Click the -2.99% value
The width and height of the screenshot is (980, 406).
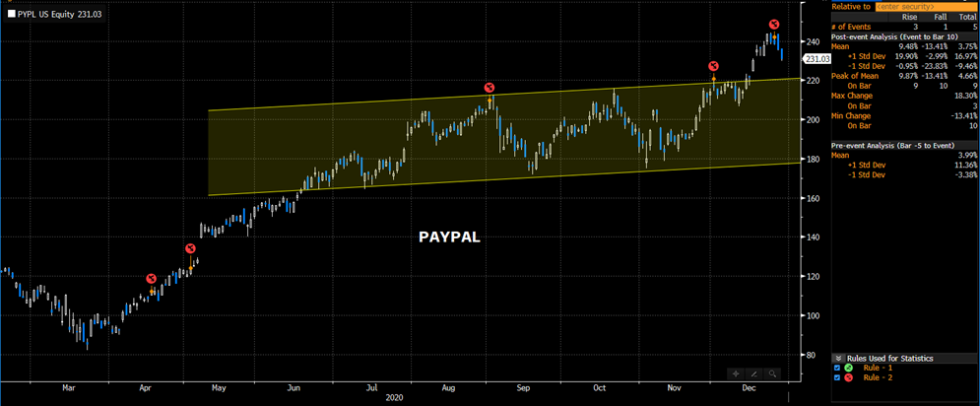(938, 56)
